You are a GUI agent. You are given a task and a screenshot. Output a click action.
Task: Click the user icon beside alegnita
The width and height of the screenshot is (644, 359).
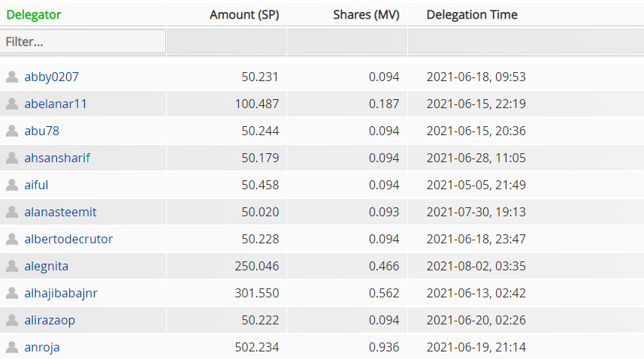12,267
